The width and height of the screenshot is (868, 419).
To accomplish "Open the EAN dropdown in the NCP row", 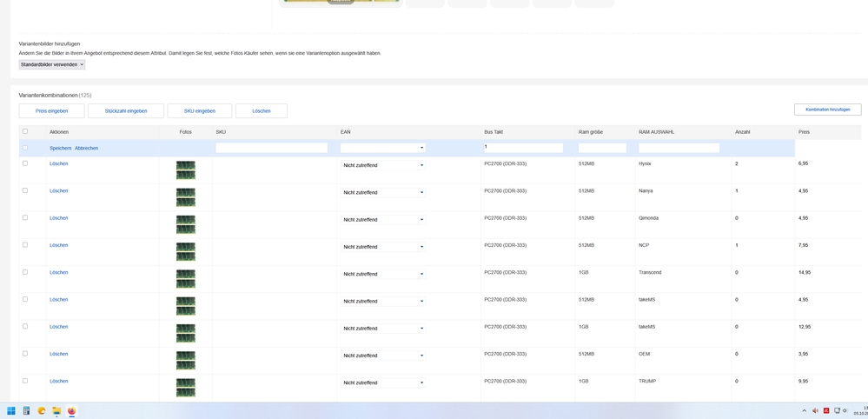I will click(x=383, y=247).
